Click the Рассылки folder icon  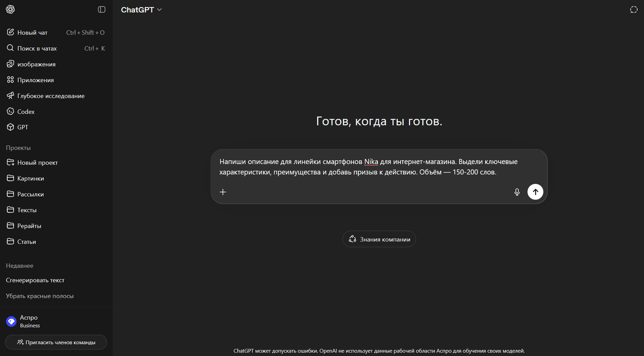10,194
